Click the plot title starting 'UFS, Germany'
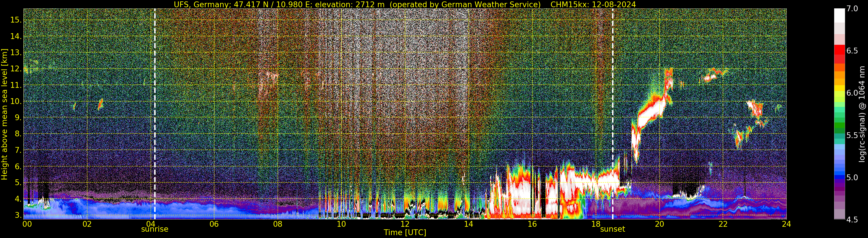The image size is (868, 238). point(357,4)
